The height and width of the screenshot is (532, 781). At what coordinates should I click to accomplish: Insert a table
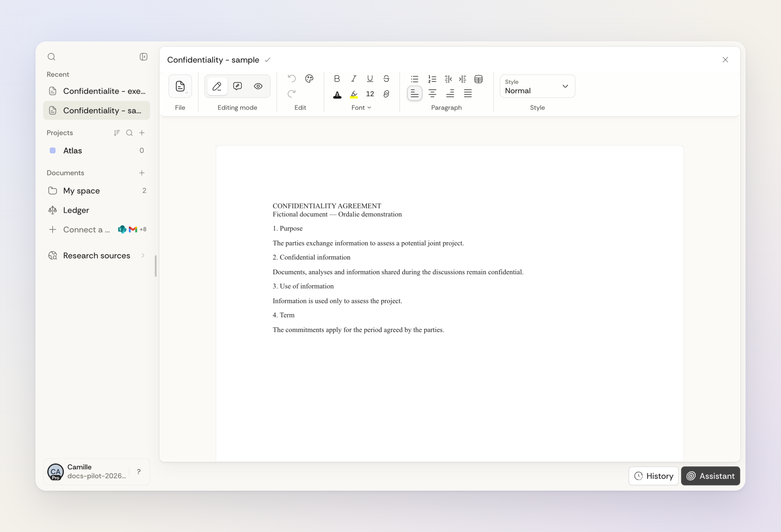[x=479, y=79]
